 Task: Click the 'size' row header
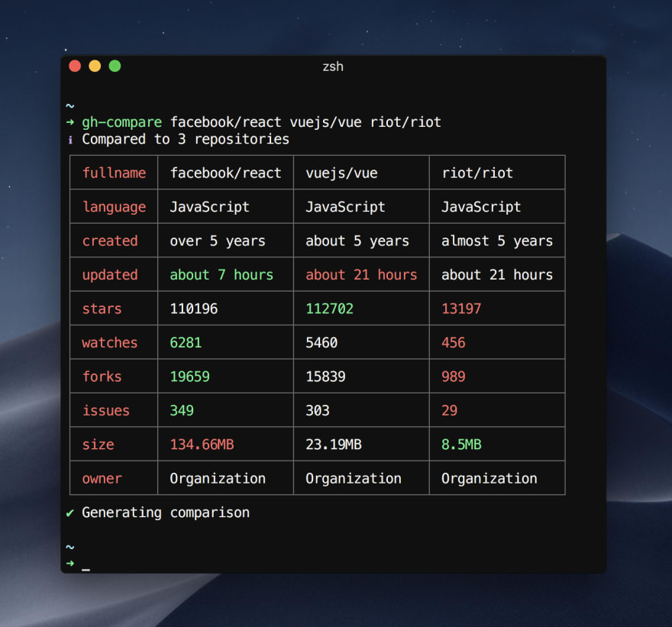pos(99,444)
